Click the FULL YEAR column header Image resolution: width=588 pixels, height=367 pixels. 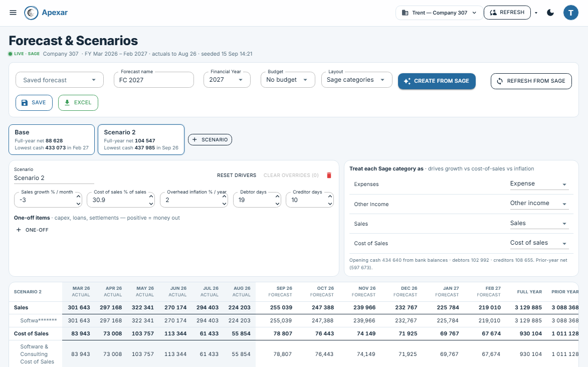pos(529,292)
